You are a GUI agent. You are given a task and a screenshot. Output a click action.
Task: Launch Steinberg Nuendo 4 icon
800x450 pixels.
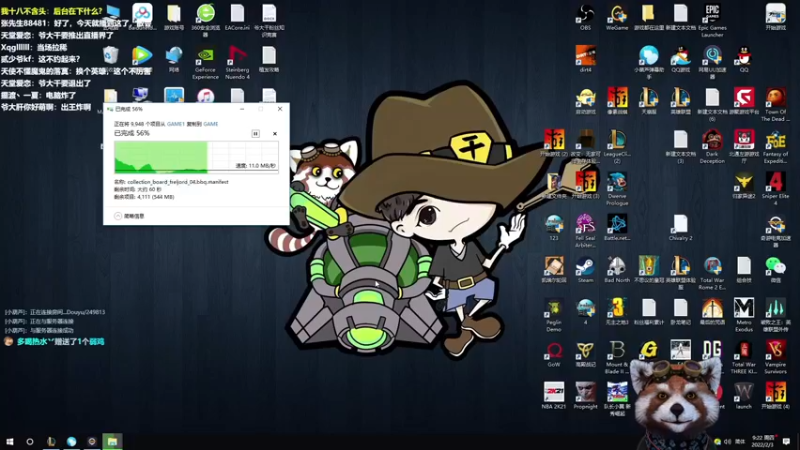tap(237, 56)
